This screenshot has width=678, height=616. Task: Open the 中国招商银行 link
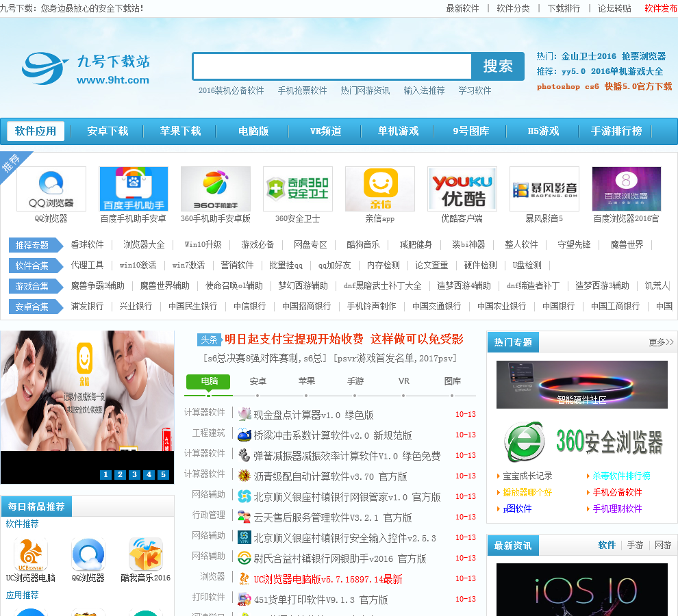pos(307,306)
